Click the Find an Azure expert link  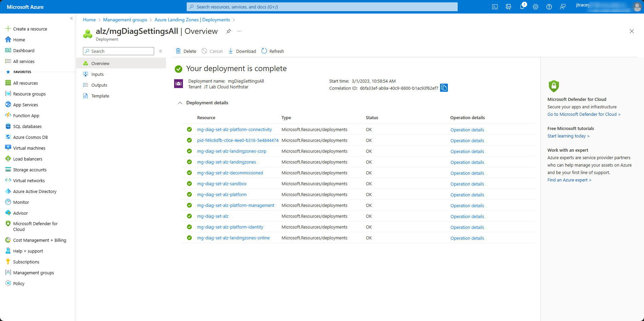point(569,180)
